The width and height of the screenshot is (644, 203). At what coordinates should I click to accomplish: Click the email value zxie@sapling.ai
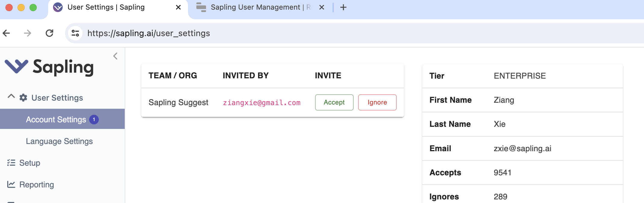(523, 148)
